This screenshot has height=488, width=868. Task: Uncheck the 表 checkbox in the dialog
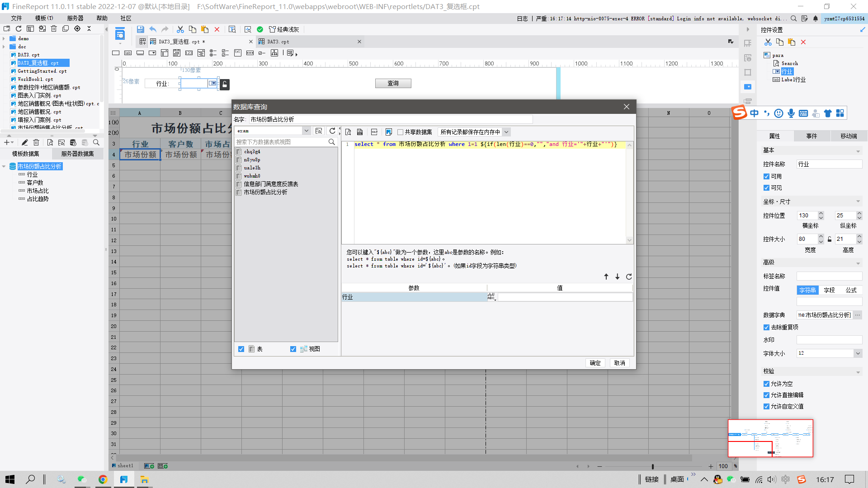coord(241,349)
